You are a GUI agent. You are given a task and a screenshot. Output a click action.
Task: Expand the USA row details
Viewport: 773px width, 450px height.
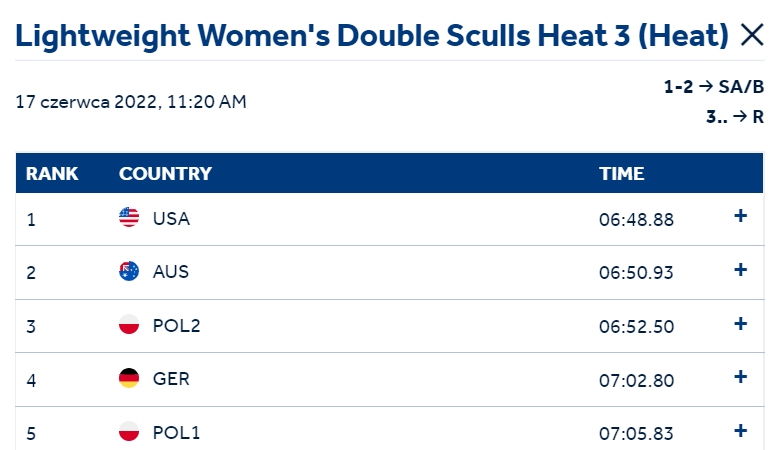pos(740,216)
